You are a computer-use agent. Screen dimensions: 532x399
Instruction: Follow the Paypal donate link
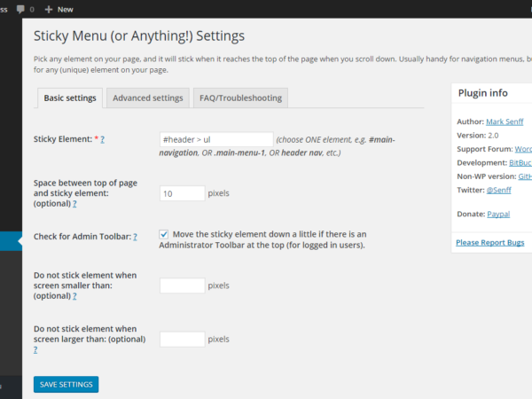pos(497,214)
